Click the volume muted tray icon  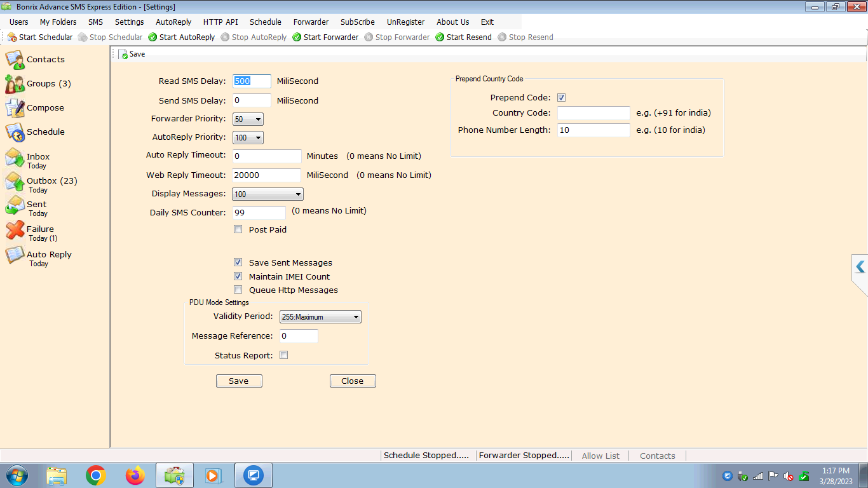(789, 476)
